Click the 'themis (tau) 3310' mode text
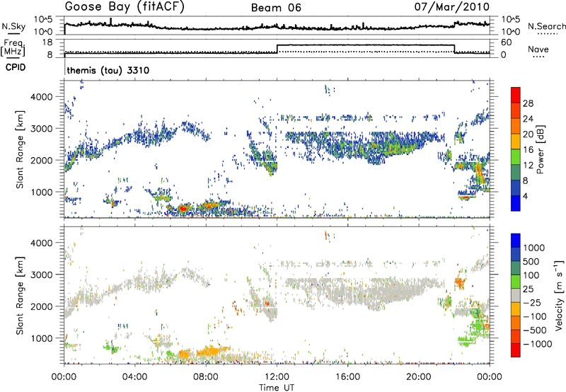The image size is (566, 392). (x=108, y=70)
